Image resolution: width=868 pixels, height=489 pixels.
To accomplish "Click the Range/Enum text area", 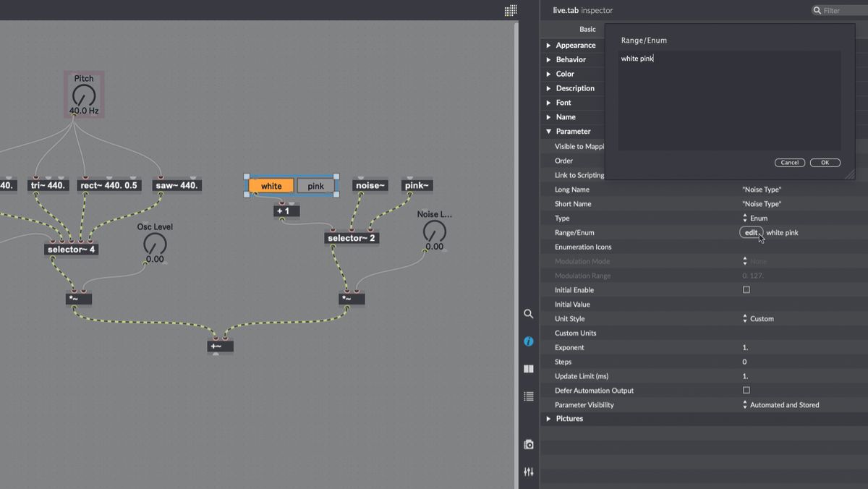I will tap(729, 101).
